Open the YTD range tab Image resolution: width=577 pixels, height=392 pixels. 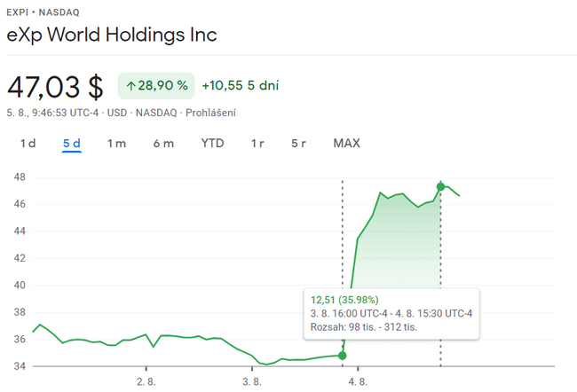pos(212,144)
